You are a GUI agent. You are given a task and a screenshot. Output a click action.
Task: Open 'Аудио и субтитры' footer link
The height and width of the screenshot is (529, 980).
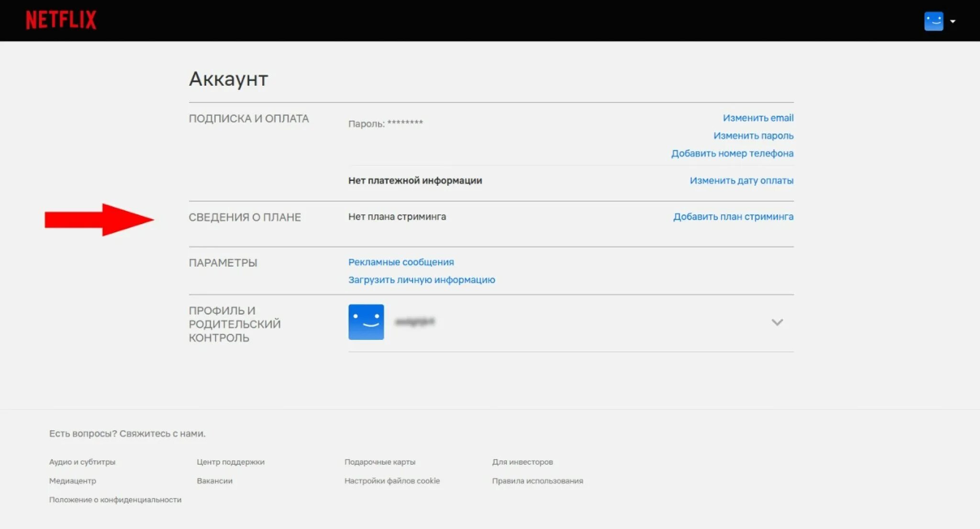tap(82, 462)
